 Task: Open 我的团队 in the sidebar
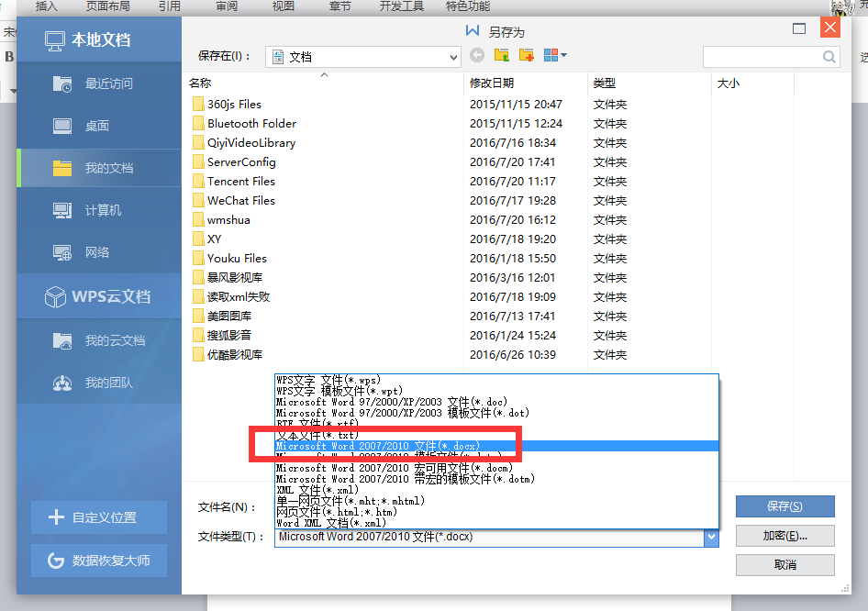click(99, 383)
